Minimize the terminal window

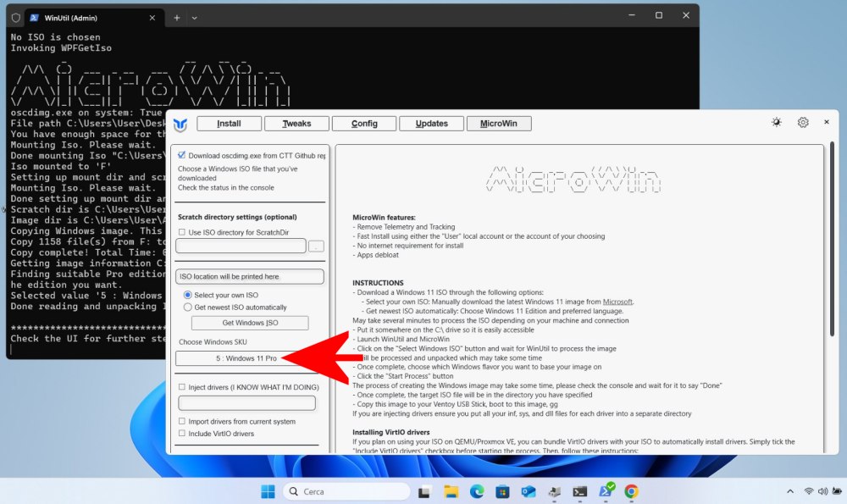pos(632,15)
